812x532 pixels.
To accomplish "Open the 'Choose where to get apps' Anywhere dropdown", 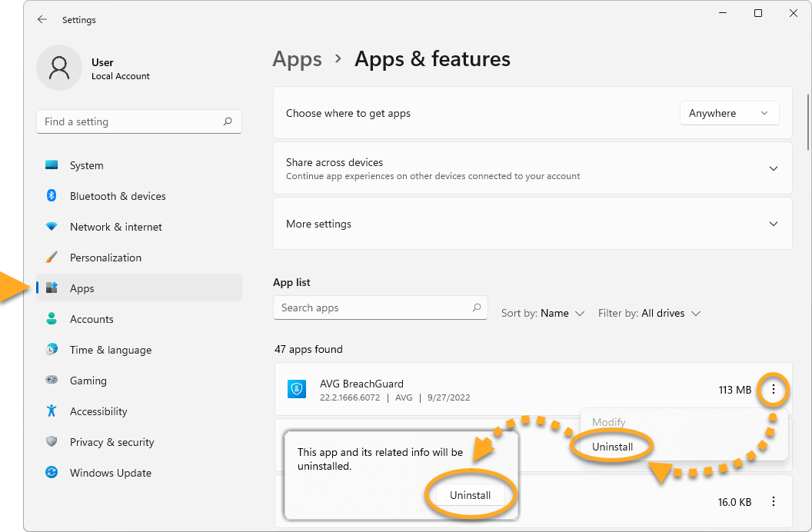I will pos(729,113).
